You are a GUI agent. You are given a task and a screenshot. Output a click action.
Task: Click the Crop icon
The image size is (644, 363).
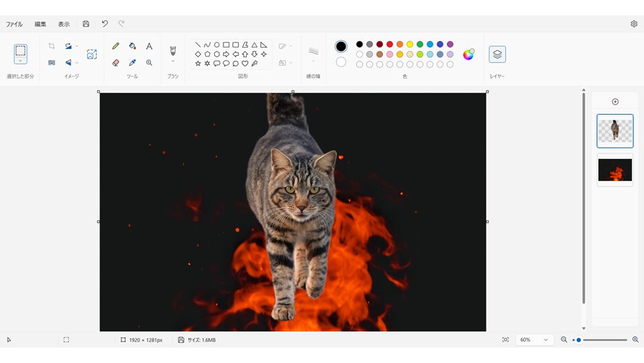(52, 46)
